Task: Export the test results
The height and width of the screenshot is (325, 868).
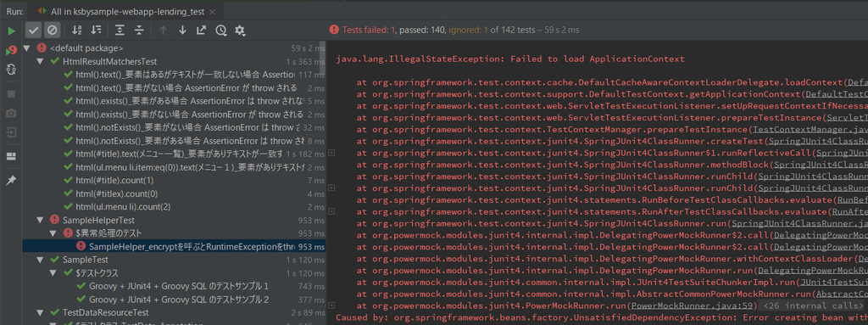Action: 202,31
